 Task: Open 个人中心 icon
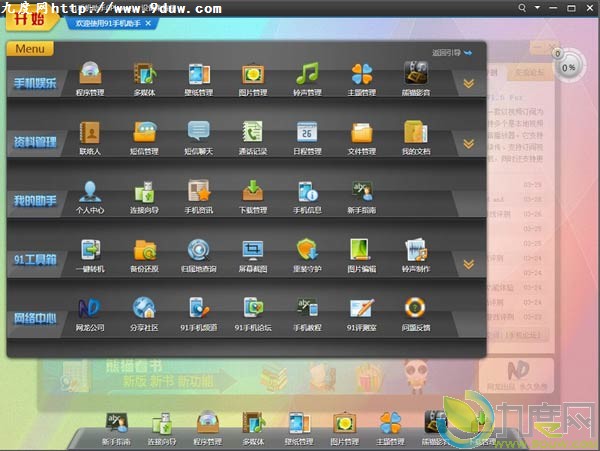[x=90, y=197]
